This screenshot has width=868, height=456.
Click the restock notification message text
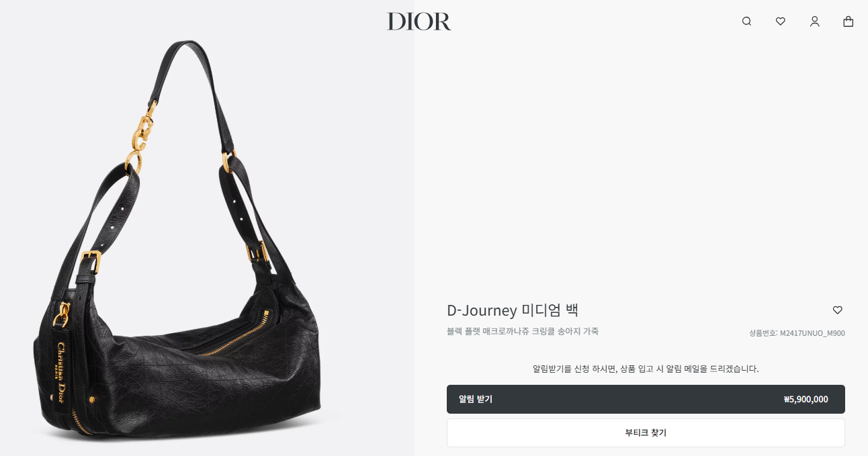click(646, 369)
